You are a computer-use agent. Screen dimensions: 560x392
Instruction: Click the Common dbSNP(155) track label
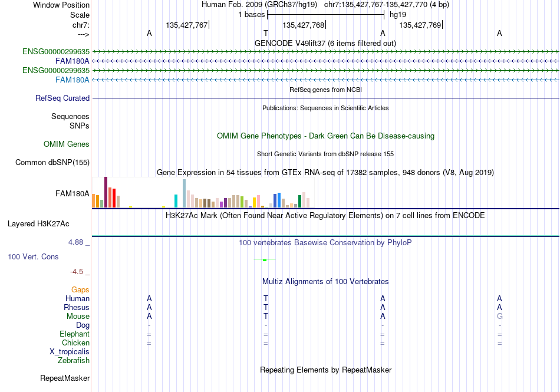click(x=52, y=163)
